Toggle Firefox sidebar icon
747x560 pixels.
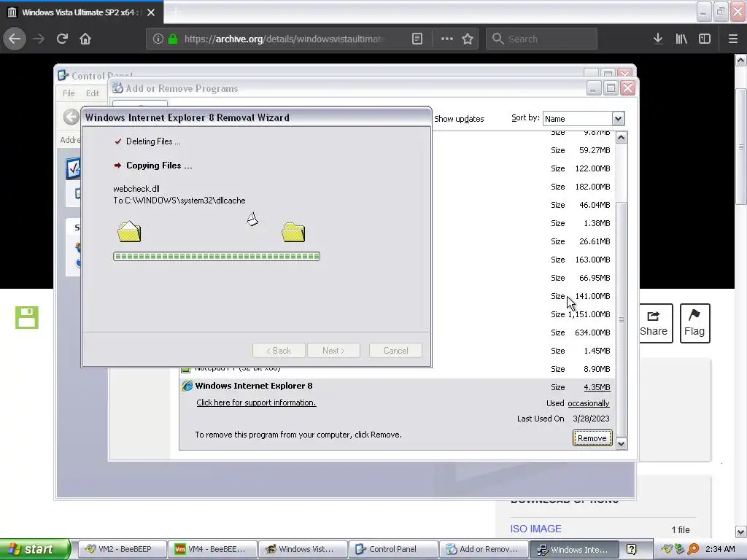[x=705, y=39]
